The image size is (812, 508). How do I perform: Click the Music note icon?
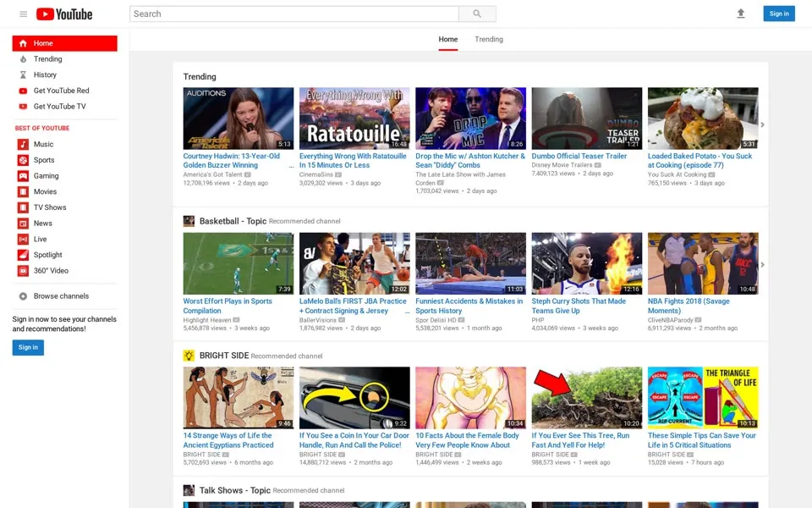tap(23, 144)
